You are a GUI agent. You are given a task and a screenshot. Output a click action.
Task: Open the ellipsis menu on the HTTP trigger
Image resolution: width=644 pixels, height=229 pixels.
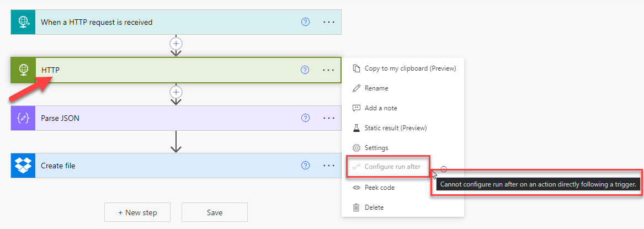[329, 22]
